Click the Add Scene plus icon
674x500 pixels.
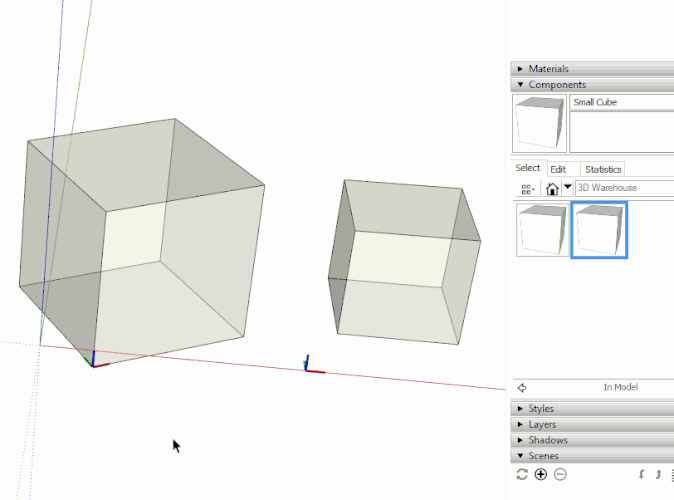[541, 475]
